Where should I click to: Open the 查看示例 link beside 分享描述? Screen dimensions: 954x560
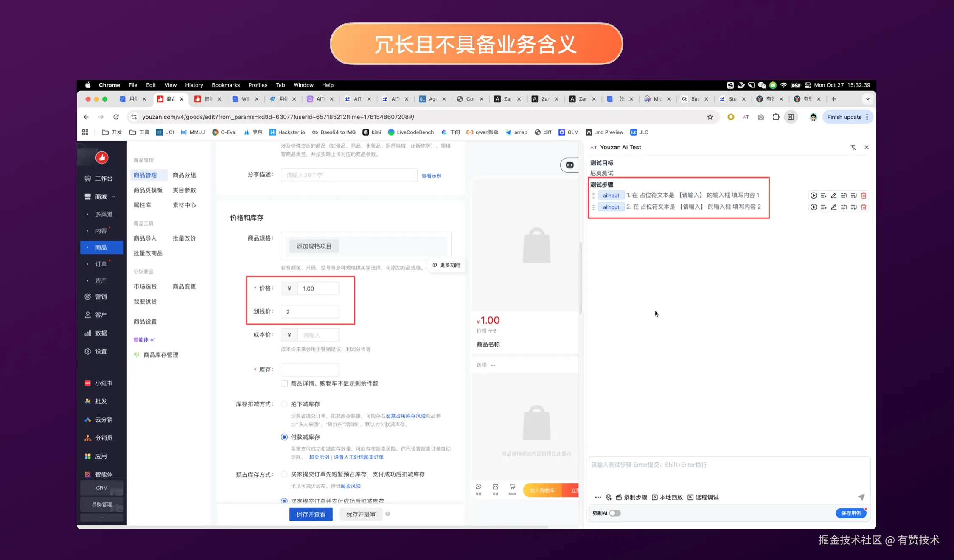(x=431, y=176)
